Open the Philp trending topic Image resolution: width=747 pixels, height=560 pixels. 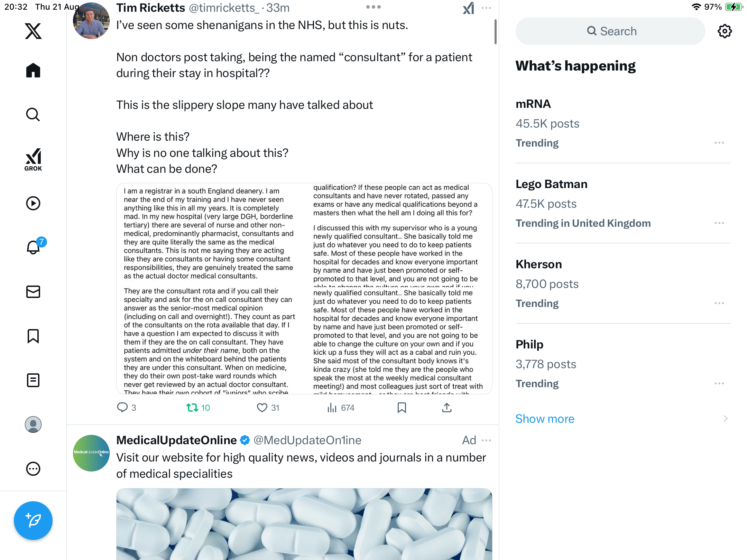529,345
